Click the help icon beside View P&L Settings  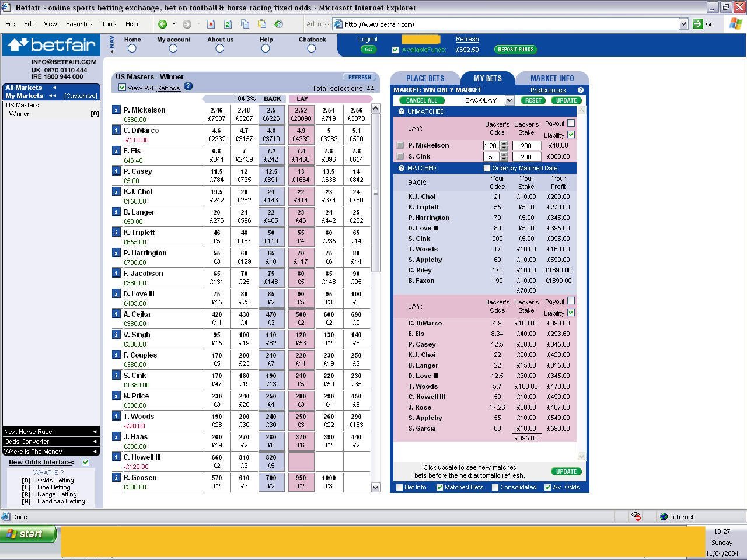(x=188, y=86)
